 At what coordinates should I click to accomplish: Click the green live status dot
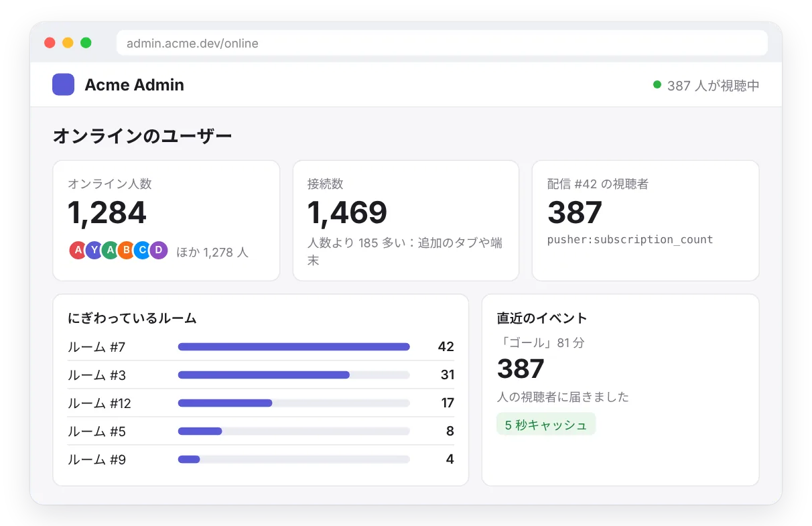(x=657, y=84)
